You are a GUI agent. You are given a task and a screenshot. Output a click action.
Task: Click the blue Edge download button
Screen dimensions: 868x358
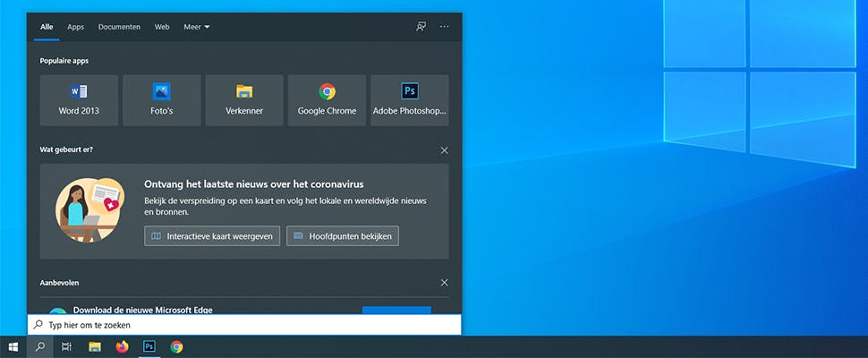point(396,311)
